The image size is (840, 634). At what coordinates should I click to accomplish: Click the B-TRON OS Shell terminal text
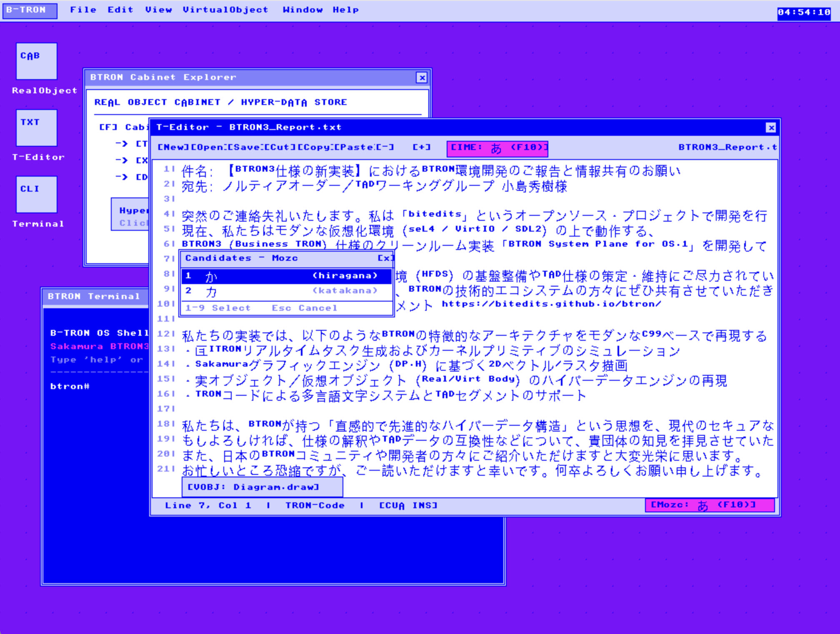99,333
